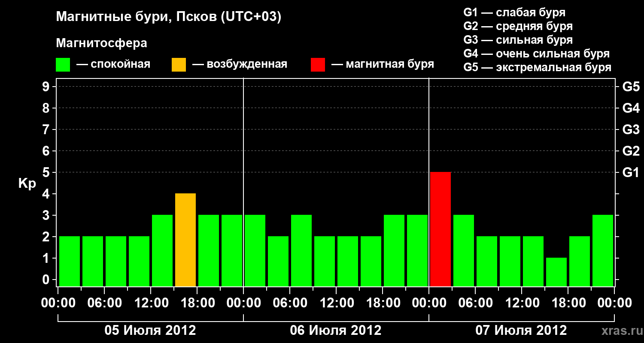Click 'G1 — слабая буря' legend line
Image resolution: width=644 pixels, height=343 pixels.
pyautogui.click(x=514, y=12)
